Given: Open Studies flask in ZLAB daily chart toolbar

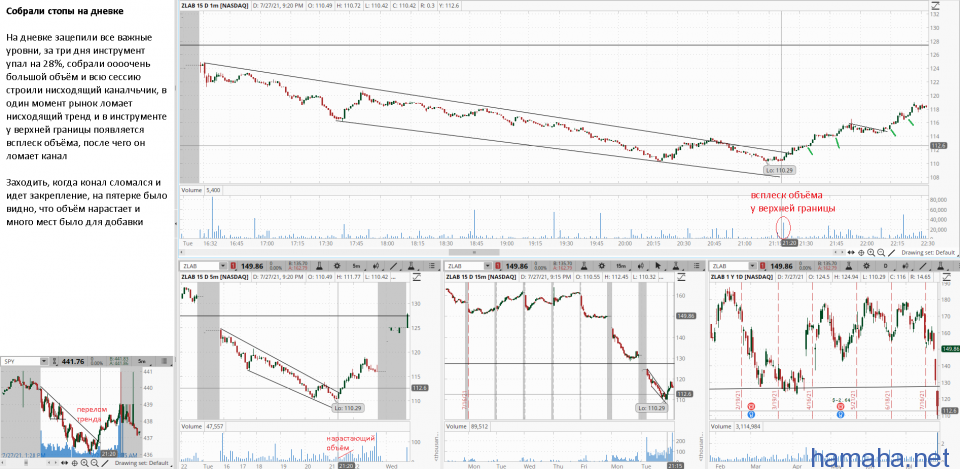Looking at the screenshot, I should click(849, 266).
